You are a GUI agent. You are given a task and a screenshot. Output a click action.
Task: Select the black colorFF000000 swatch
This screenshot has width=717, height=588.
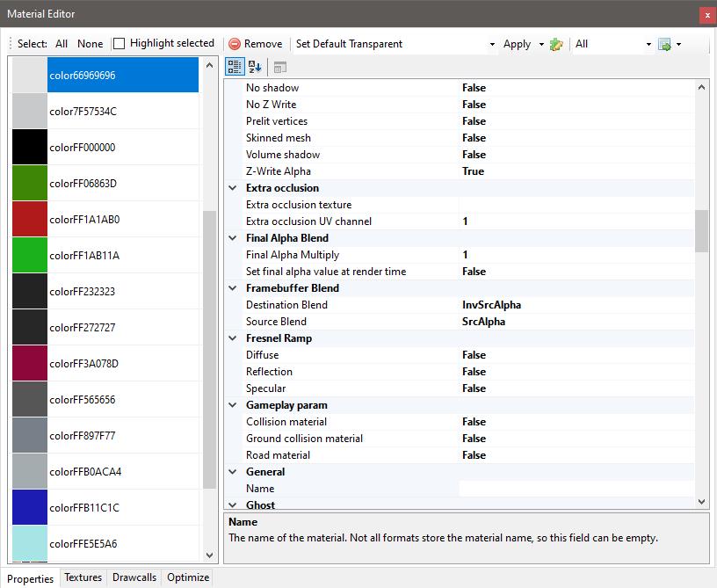30,147
